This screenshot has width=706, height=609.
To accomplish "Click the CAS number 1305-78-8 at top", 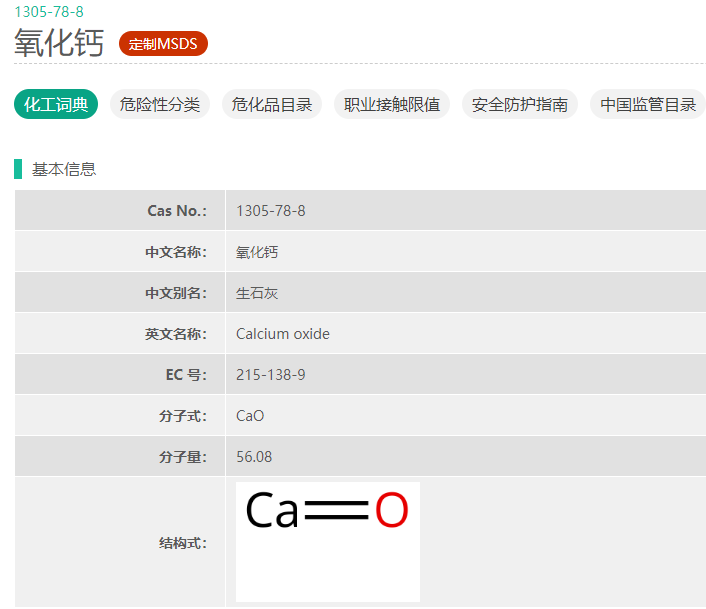I will (48, 12).
